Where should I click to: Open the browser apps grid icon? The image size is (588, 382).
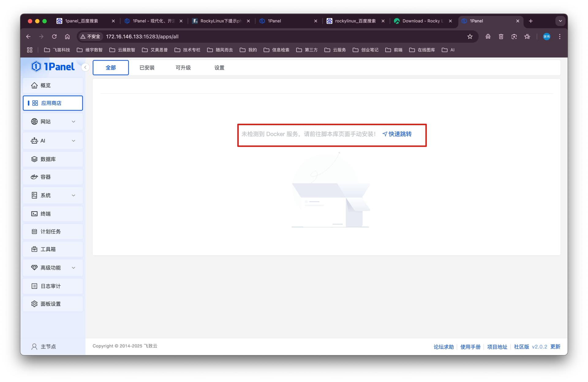[30, 50]
